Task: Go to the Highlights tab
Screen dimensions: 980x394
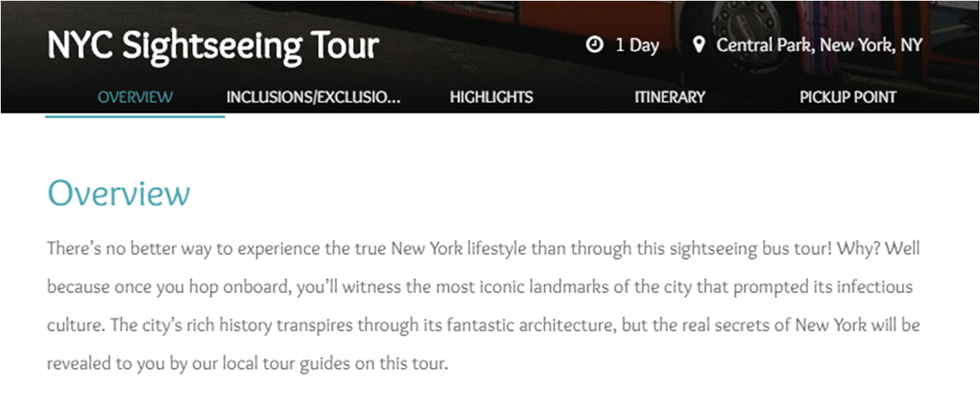Action: 491,97
